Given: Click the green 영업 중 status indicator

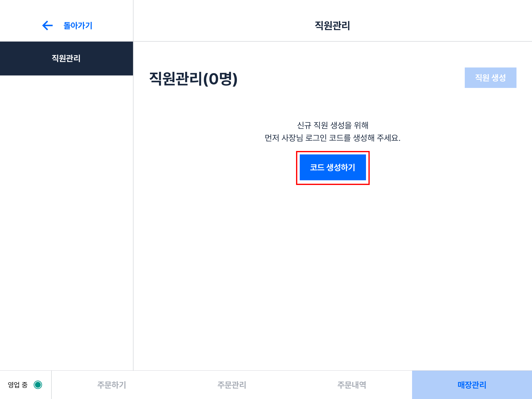Looking at the screenshot, I should 38,384.
